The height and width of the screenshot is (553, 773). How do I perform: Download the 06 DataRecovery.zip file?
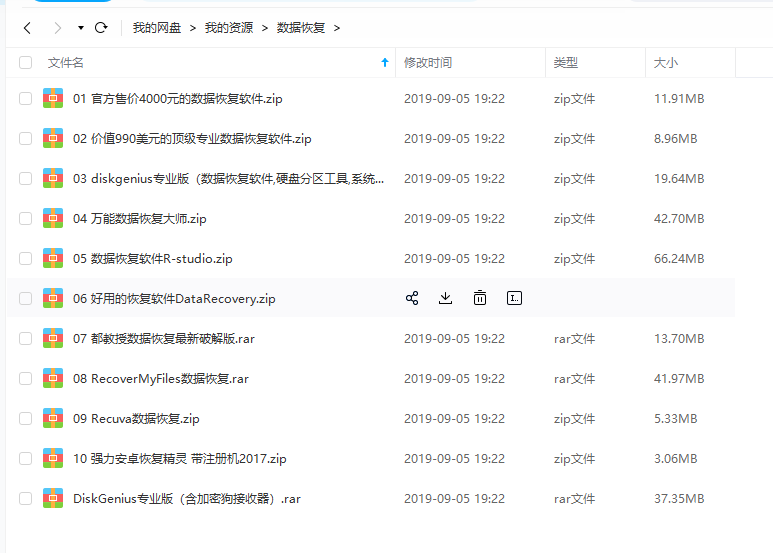tap(446, 298)
